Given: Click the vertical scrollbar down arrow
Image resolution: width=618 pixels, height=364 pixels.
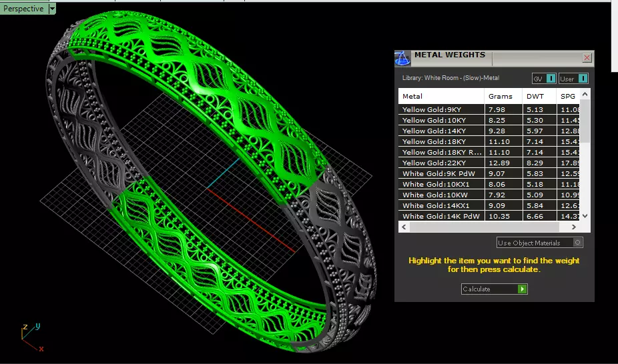Looking at the screenshot, I should pos(585,215).
